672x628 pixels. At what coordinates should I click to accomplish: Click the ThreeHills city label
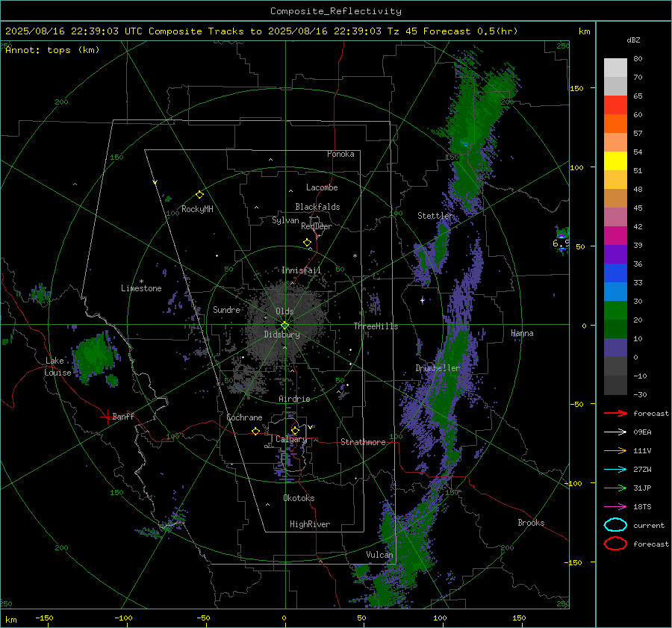(376, 326)
